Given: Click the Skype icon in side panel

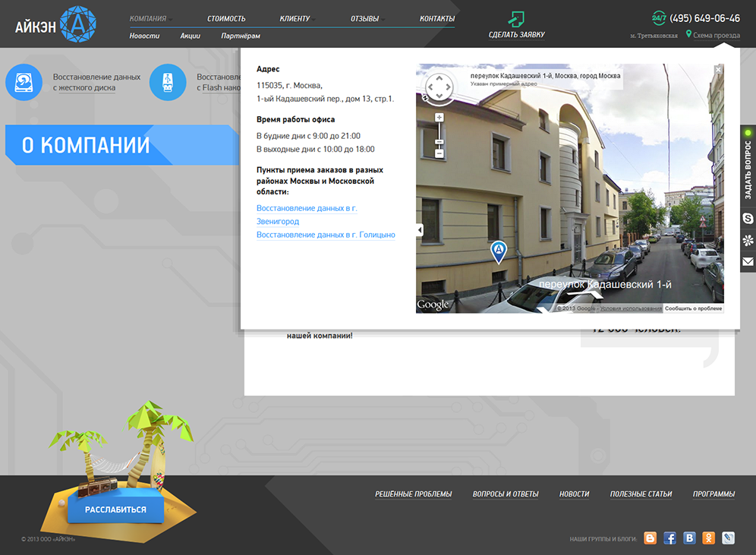Looking at the screenshot, I should point(748,218).
